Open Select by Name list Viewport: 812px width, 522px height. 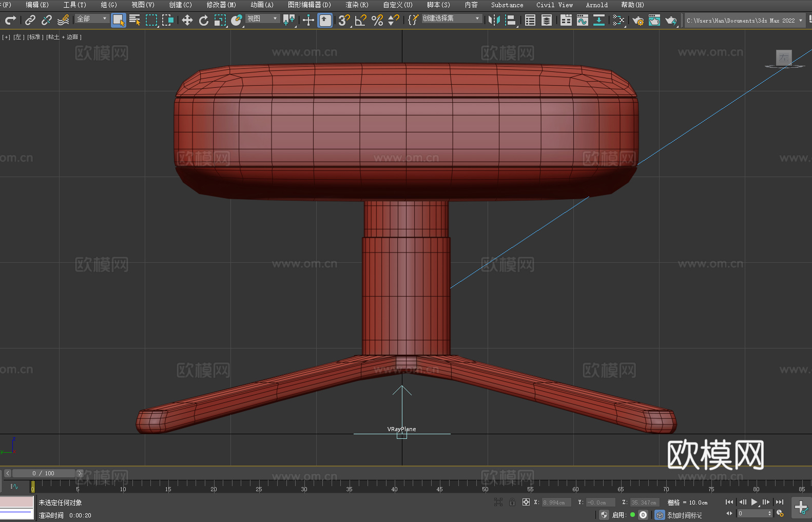[x=135, y=20]
